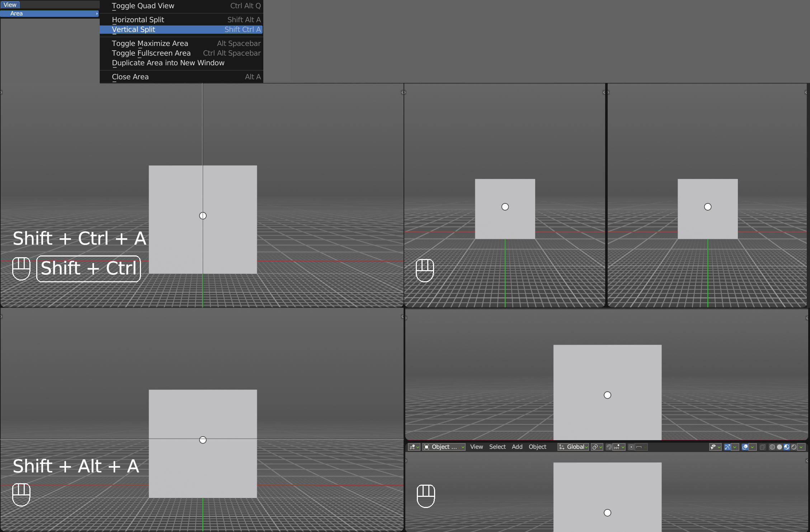The height and width of the screenshot is (532, 810).
Task: Open the Add menu in the viewport header
Action: click(517, 447)
